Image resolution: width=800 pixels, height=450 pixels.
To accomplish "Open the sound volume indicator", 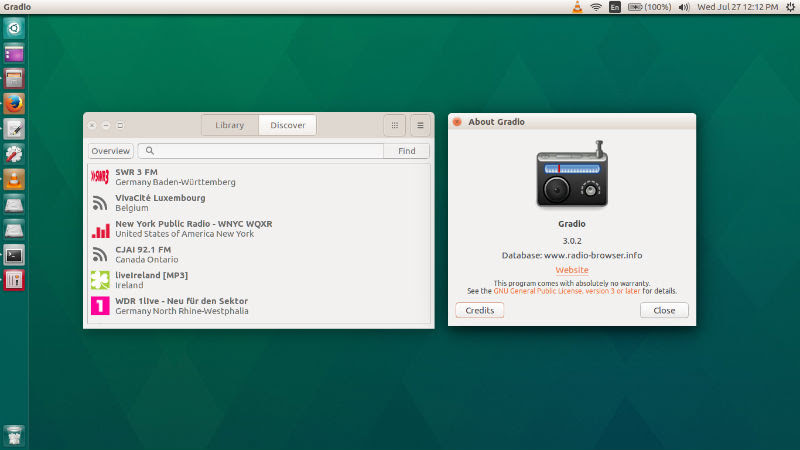I will [684, 7].
